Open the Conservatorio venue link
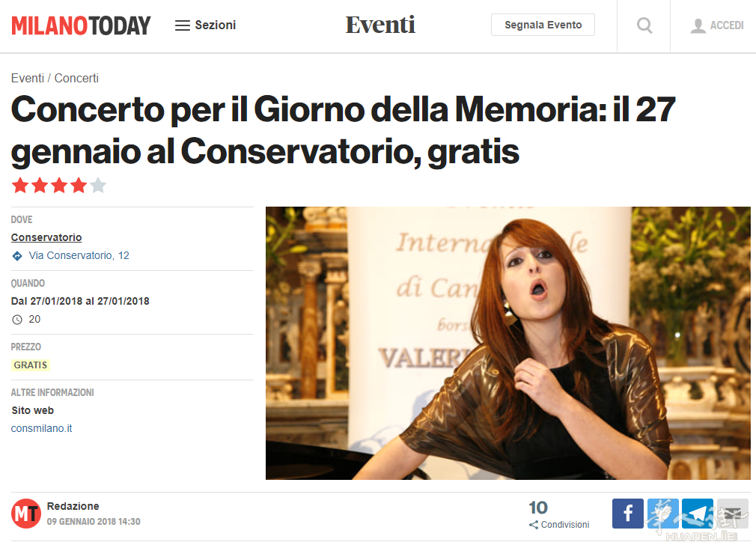Viewport: 756px width, 548px height. (x=46, y=237)
